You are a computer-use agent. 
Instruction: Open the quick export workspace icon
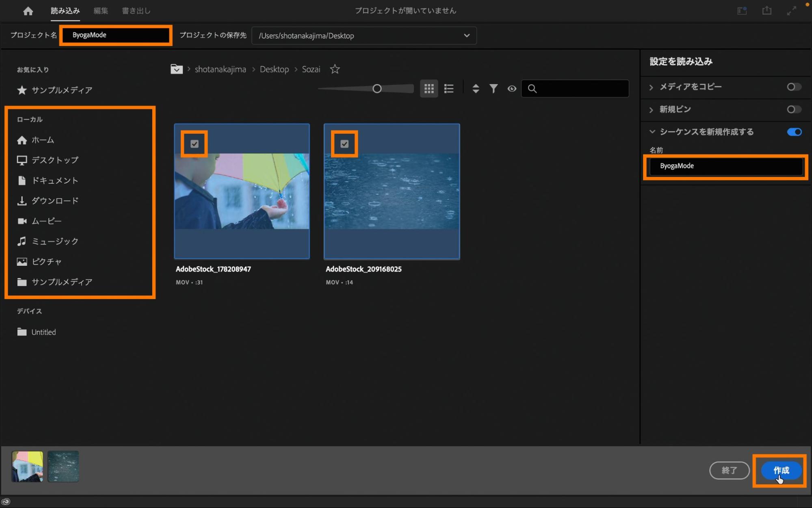pos(742,11)
